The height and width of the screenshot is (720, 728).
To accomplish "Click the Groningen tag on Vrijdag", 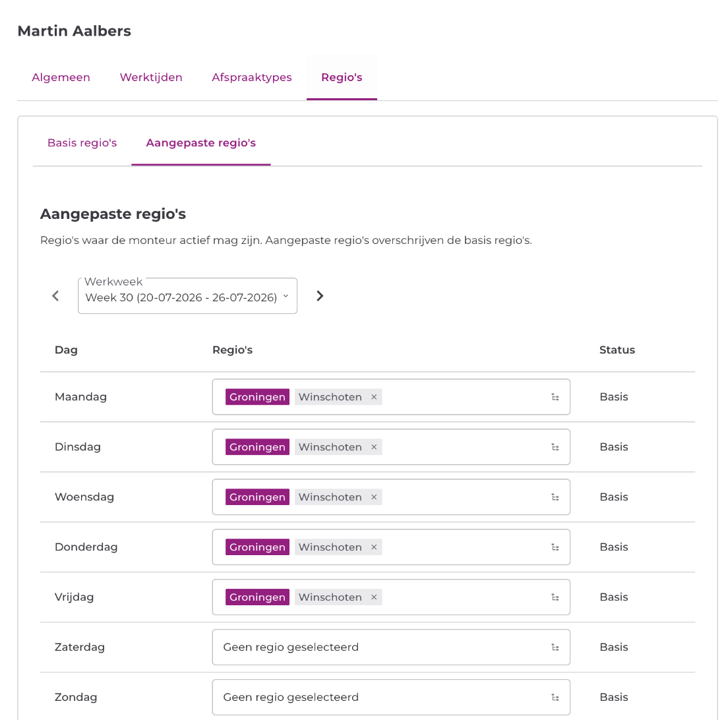I will click(257, 597).
